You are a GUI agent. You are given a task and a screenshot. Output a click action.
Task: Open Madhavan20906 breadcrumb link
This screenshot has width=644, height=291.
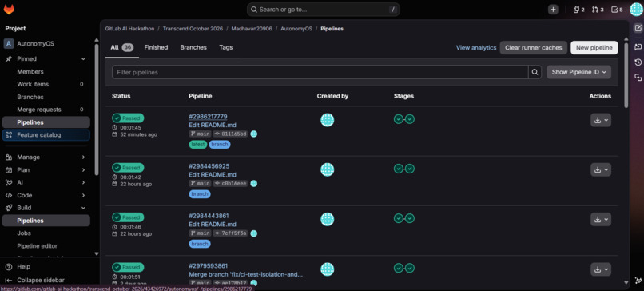[252, 29]
